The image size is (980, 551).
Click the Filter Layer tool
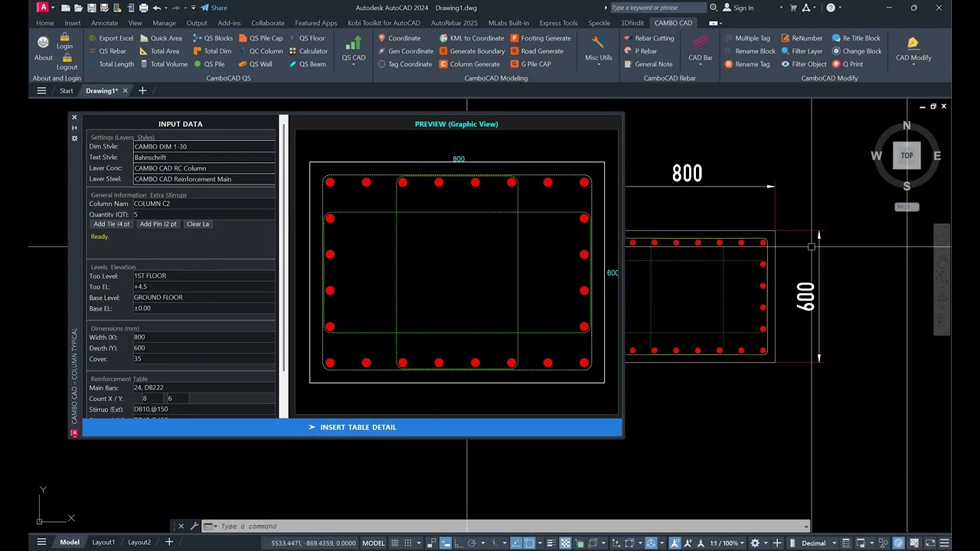[x=802, y=51]
